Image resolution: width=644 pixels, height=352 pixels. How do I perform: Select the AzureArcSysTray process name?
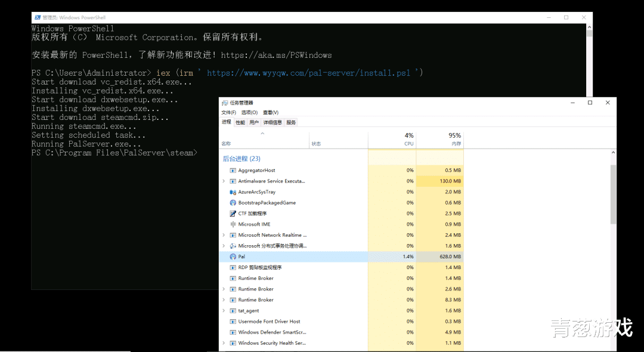click(x=256, y=192)
